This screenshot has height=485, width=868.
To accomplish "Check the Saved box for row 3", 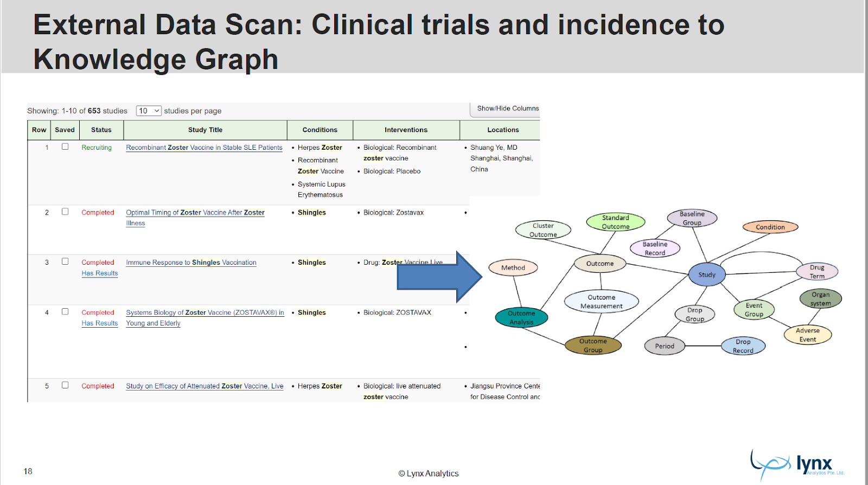I will tap(65, 261).
